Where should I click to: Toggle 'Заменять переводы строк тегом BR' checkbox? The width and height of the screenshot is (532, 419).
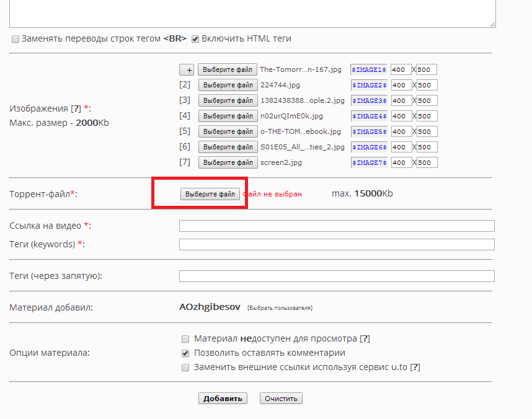coord(16,39)
